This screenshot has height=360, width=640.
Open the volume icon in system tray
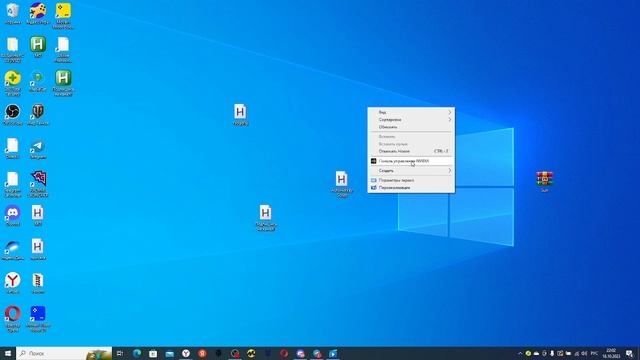584,353
